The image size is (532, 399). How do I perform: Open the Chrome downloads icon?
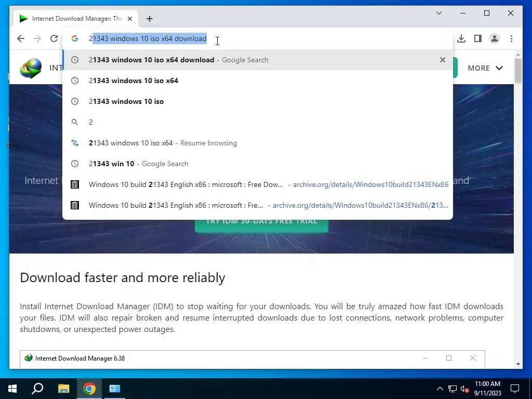461,38
